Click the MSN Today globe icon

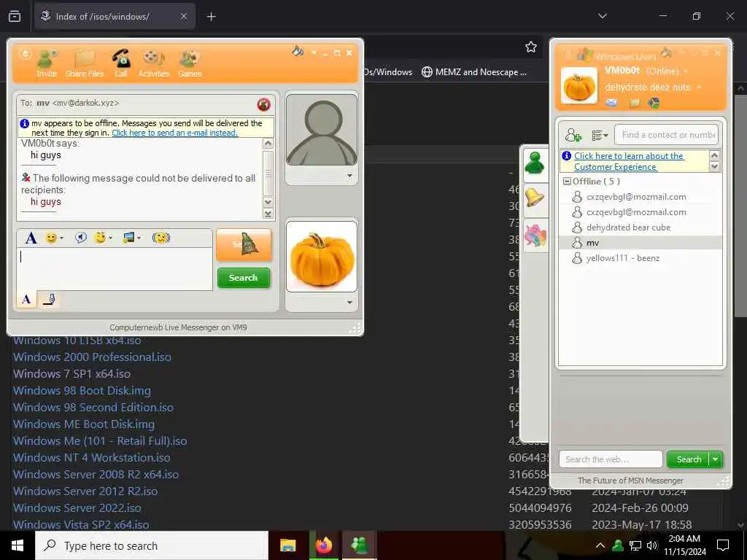[654, 102]
